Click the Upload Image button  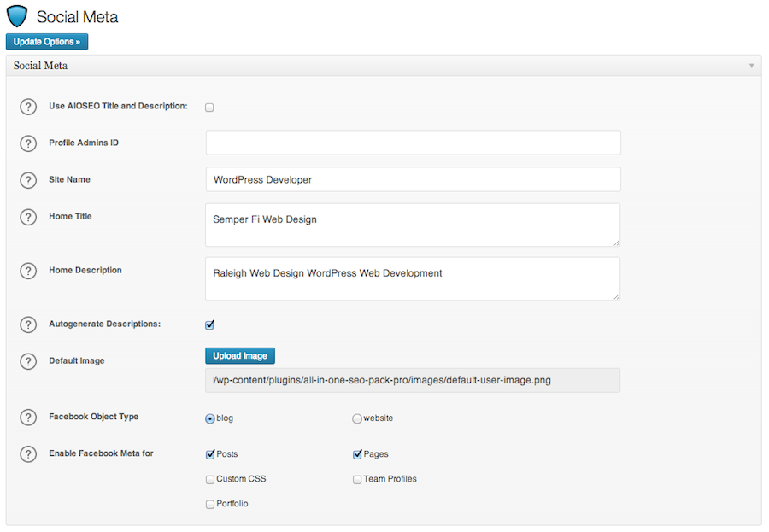240,356
